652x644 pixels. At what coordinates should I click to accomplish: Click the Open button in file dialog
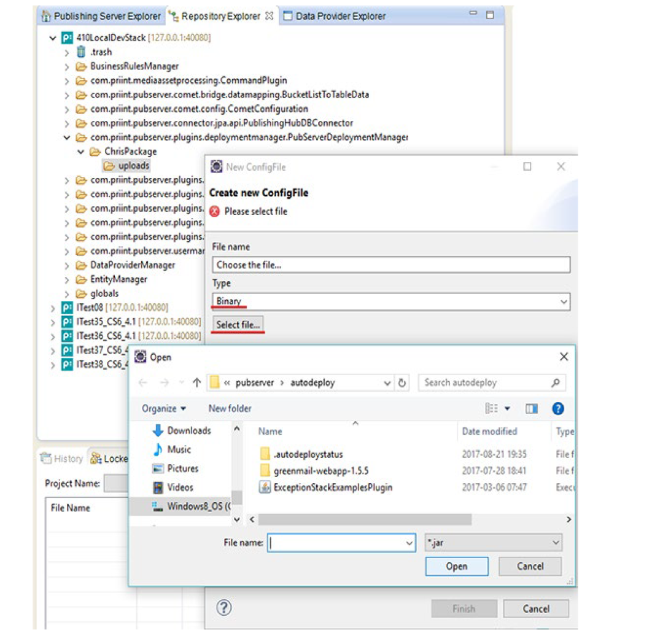(456, 567)
